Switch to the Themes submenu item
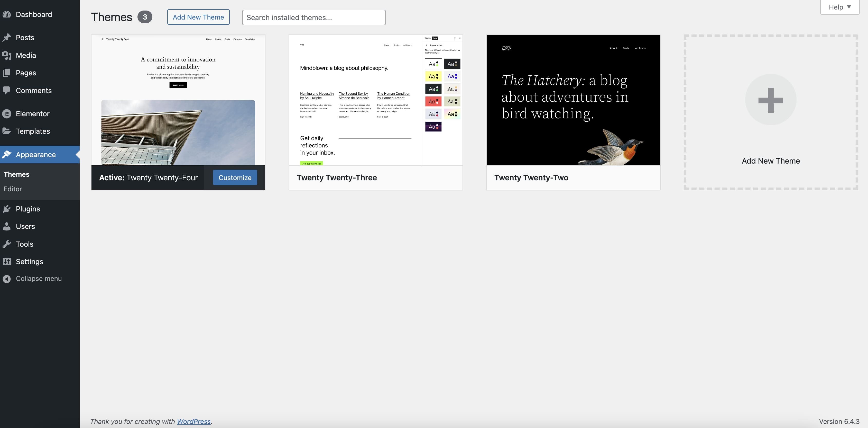The height and width of the screenshot is (428, 868). click(16, 174)
